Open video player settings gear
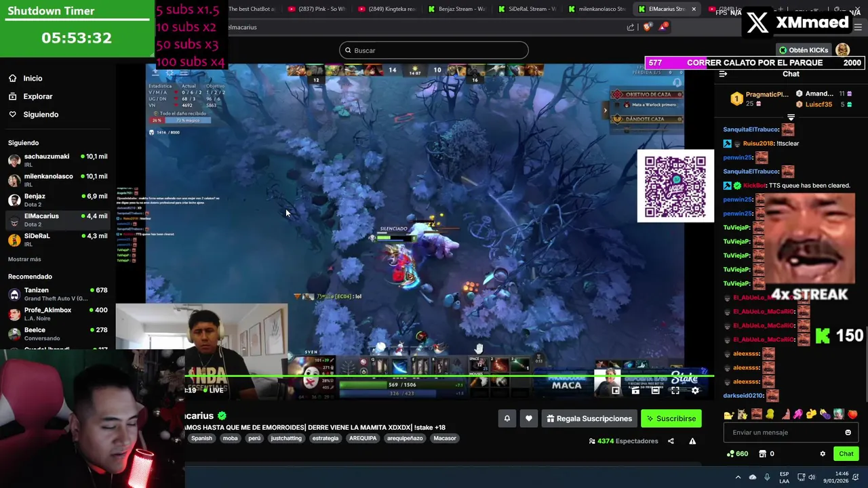Viewport: 868px width, 488px height. click(x=695, y=390)
